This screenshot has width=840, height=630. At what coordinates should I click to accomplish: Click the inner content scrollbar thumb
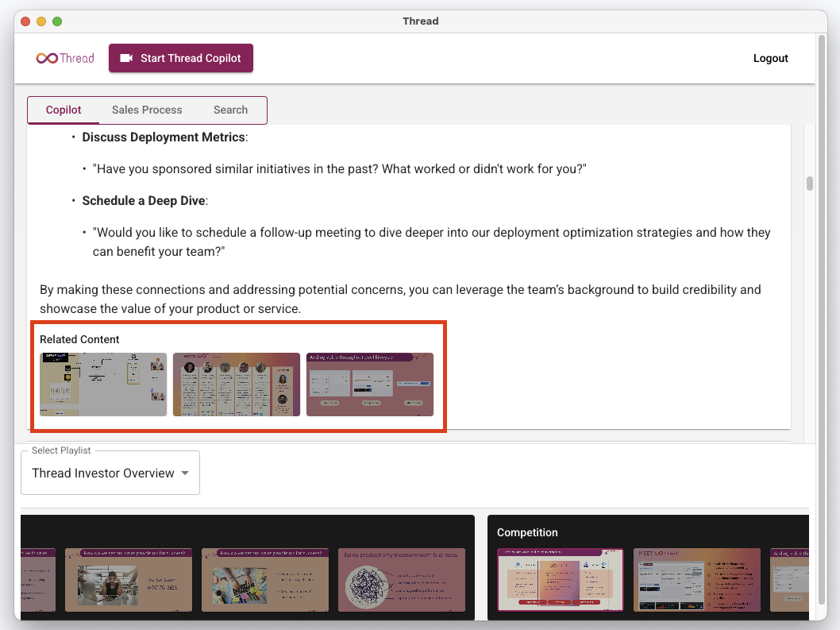coord(810,184)
